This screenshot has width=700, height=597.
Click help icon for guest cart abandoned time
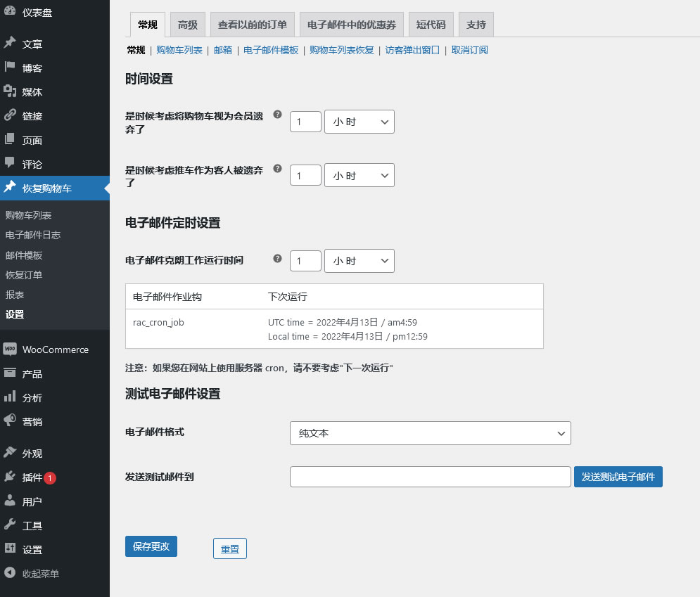point(277,168)
